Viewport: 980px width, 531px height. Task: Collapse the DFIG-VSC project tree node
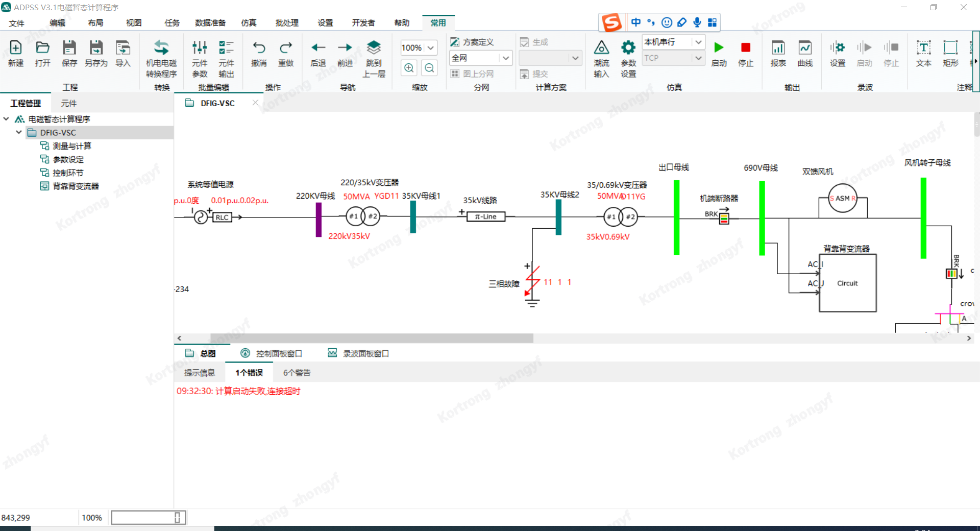coord(19,132)
